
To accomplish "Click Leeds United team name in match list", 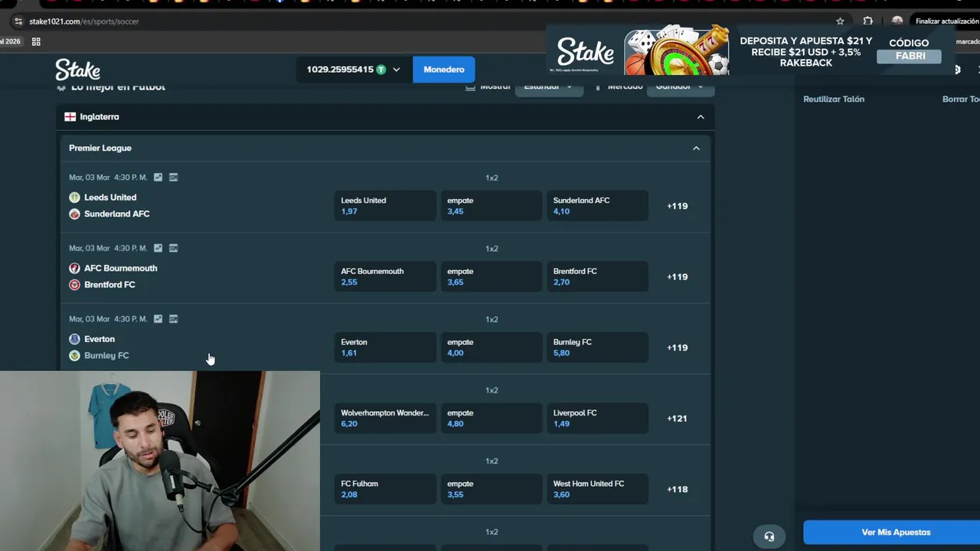I will coord(110,197).
